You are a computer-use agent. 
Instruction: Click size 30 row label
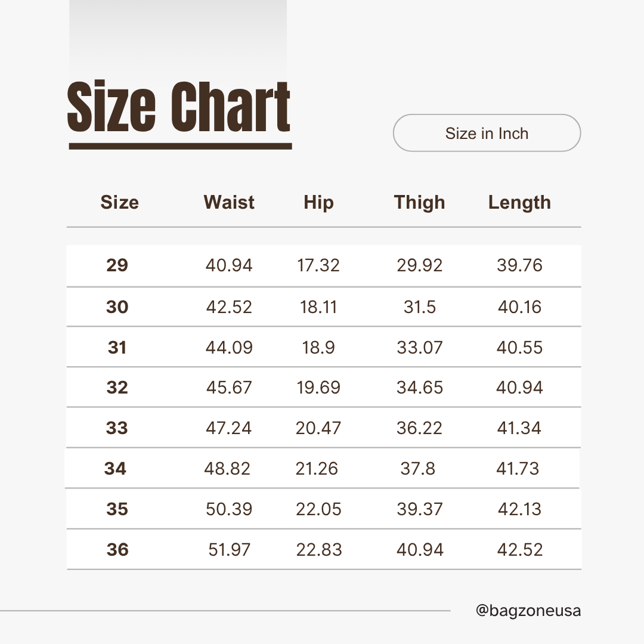pyautogui.click(x=117, y=307)
